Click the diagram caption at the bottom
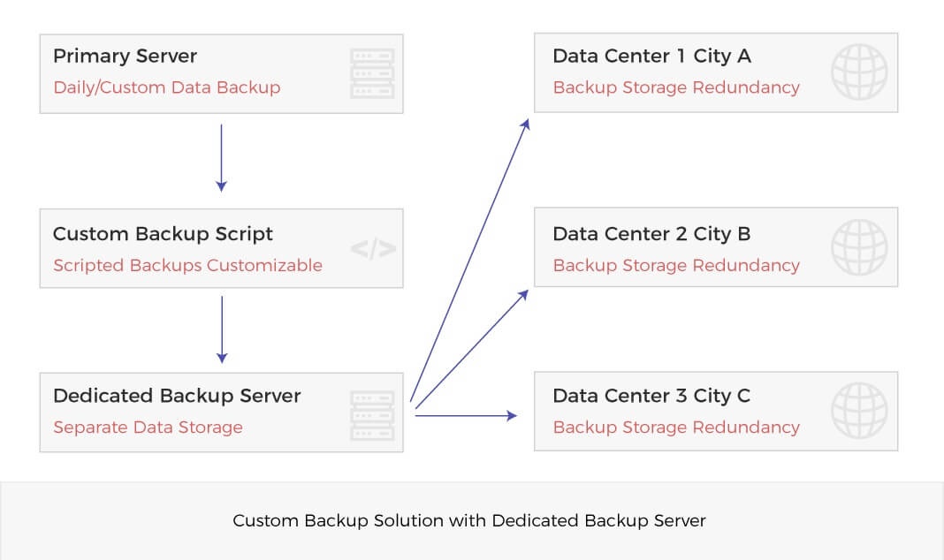 469,520
